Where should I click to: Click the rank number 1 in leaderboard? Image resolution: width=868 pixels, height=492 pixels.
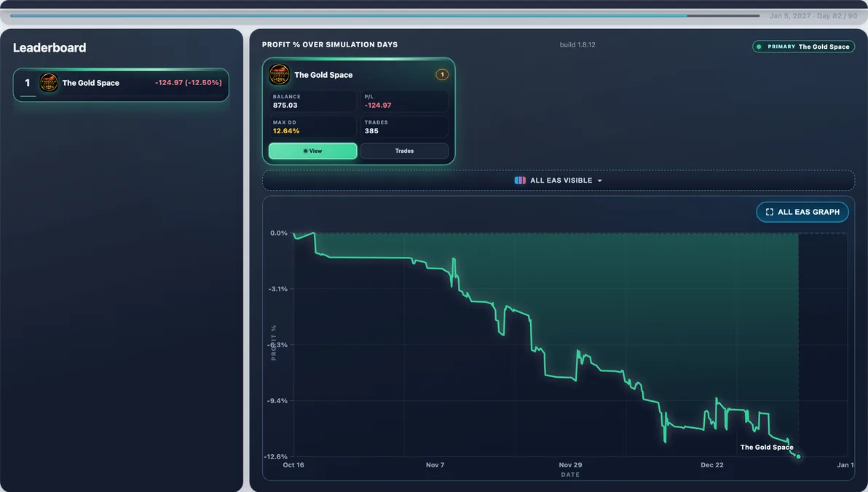(28, 83)
